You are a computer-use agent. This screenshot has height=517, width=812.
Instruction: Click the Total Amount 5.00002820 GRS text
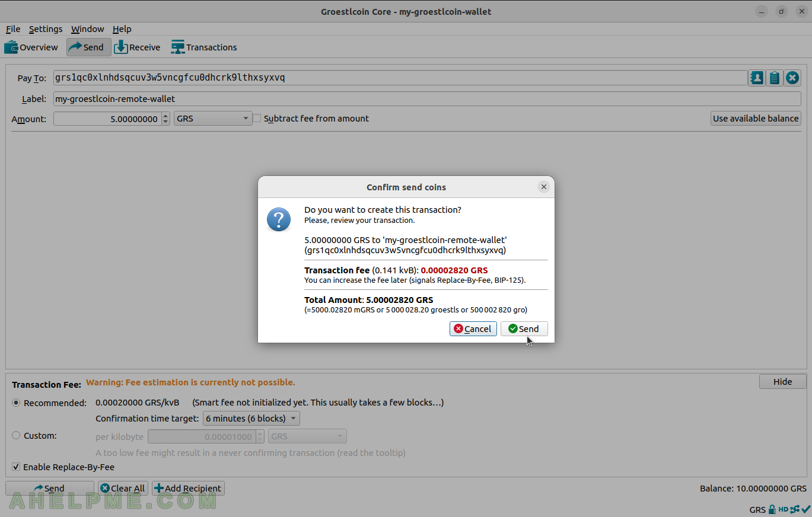pos(368,300)
